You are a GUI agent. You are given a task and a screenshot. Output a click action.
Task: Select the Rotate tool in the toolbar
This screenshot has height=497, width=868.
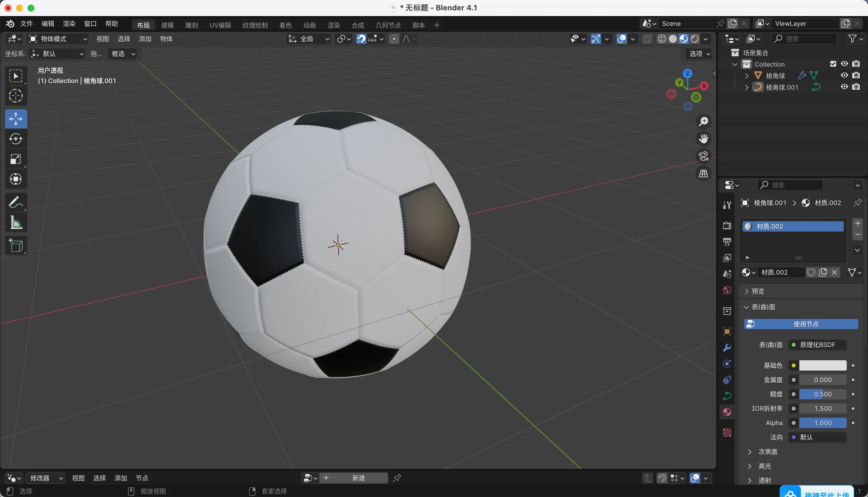(x=16, y=139)
